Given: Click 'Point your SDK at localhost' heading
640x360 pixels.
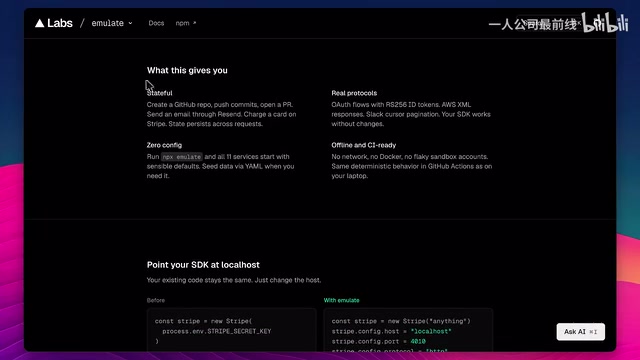Looking at the screenshot, I should tap(203, 265).
